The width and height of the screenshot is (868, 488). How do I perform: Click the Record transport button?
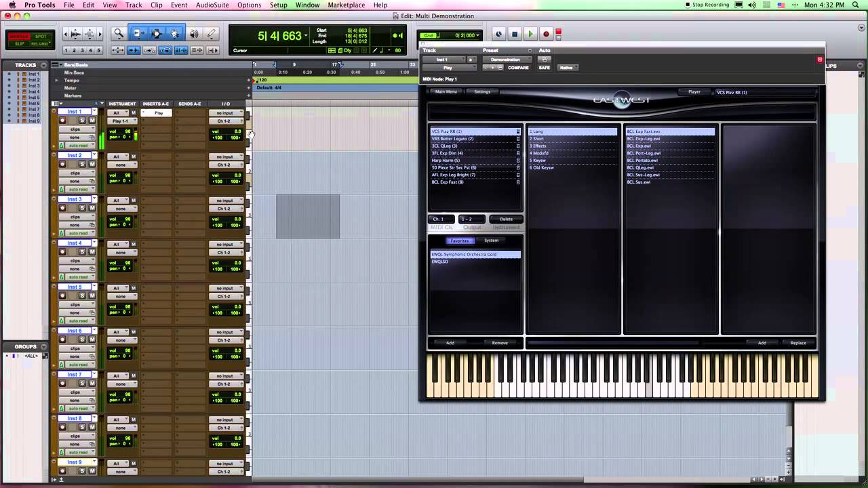(546, 35)
